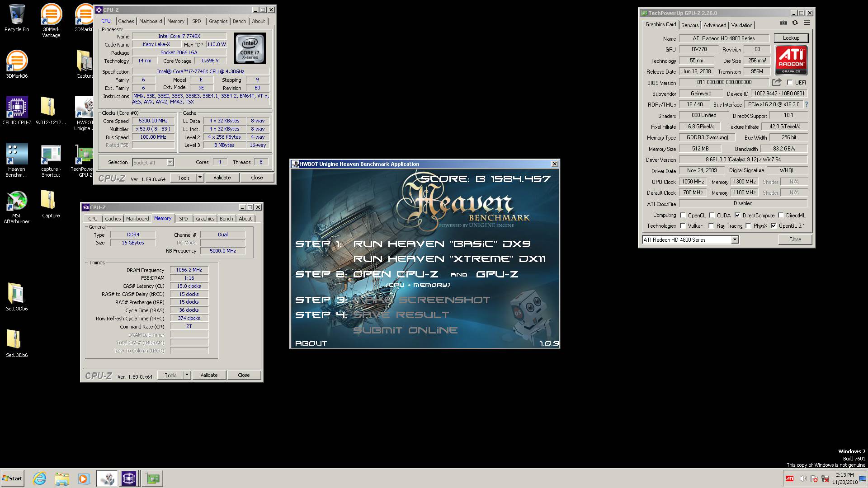Click the ATI tray icon
The width and height of the screenshot is (868, 488).
[x=790, y=479]
